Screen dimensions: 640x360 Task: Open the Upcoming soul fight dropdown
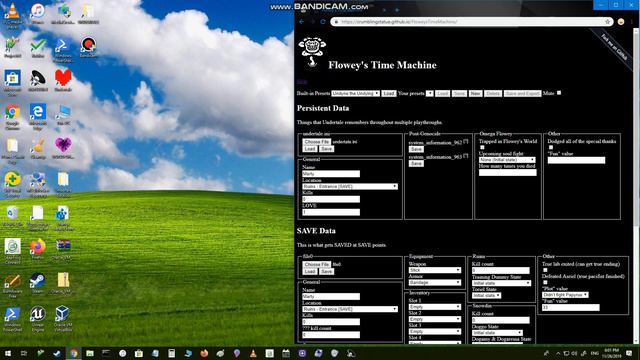click(x=507, y=160)
